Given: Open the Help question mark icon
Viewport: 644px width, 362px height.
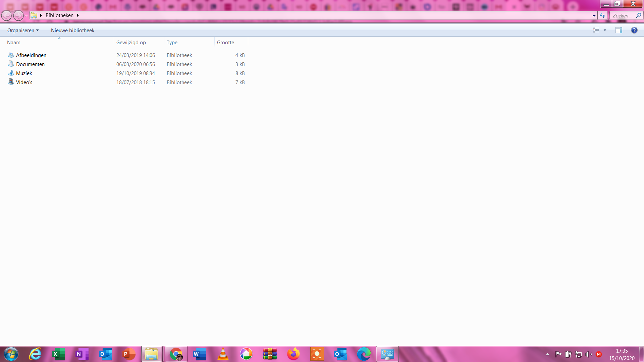Looking at the screenshot, I should 634,30.
